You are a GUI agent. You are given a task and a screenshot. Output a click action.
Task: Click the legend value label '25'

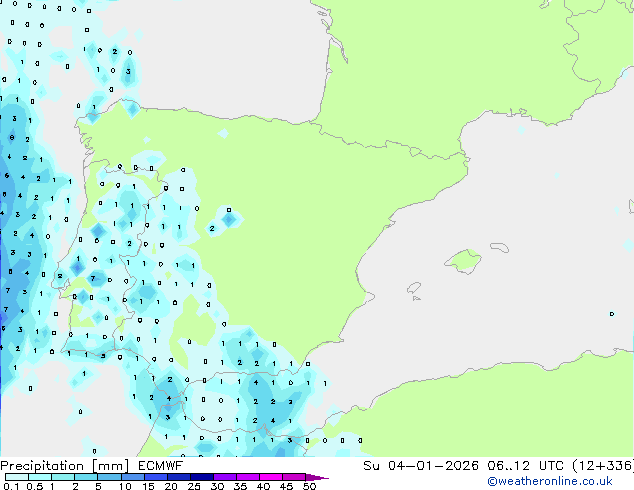pos(194,486)
